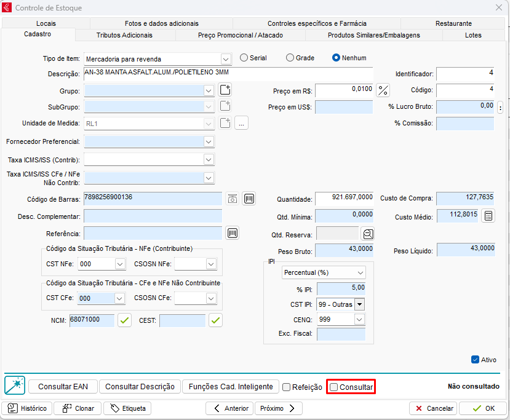Switch to the Tributos Adicionais tab
The height and width of the screenshot is (420, 510).
tap(124, 35)
